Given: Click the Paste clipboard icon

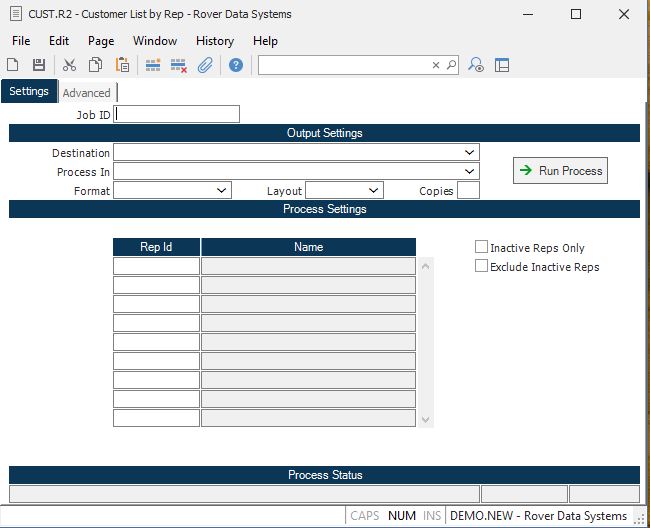Looking at the screenshot, I should point(122,65).
